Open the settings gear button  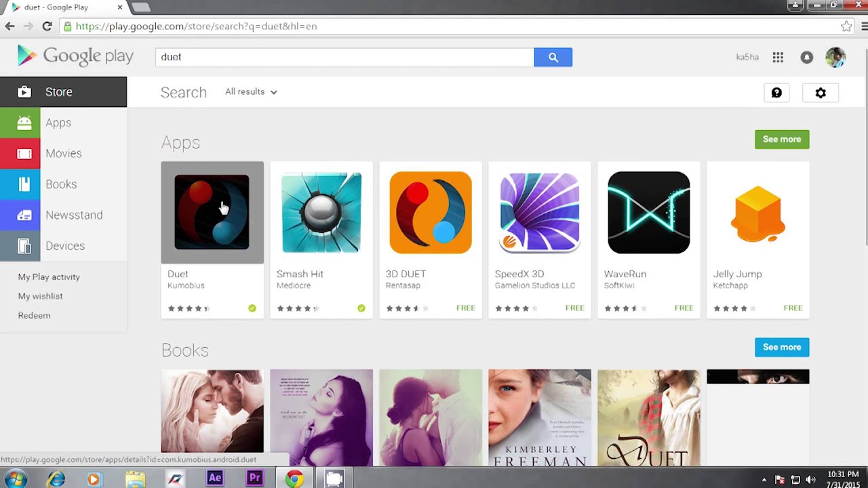click(821, 93)
